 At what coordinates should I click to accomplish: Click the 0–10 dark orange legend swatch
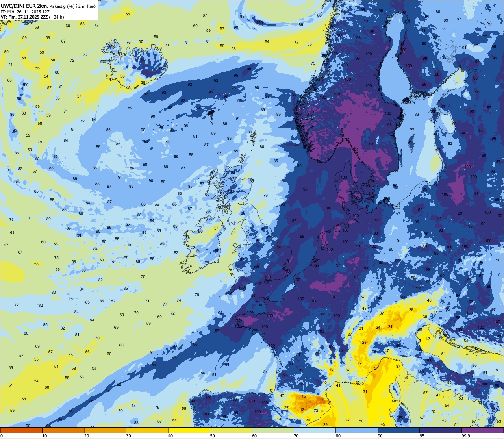point(21,430)
